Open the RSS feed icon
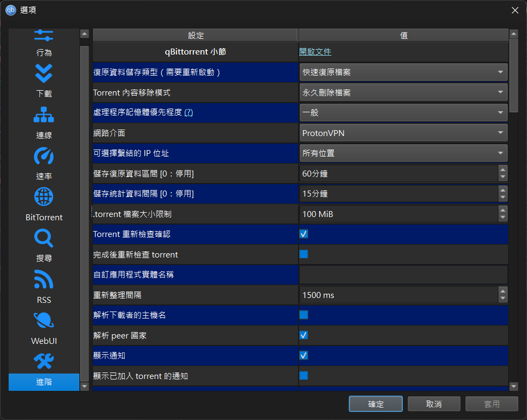This screenshot has height=420, width=527. click(44, 279)
